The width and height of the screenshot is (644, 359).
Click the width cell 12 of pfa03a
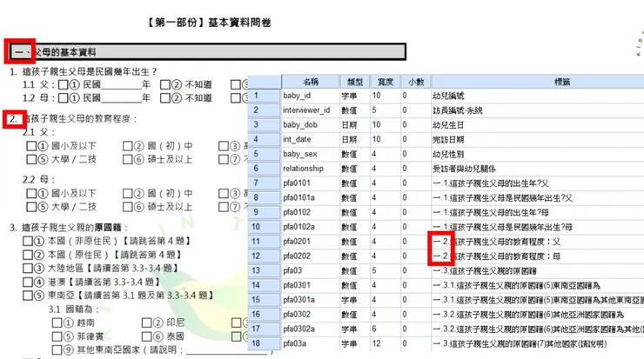point(386,343)
